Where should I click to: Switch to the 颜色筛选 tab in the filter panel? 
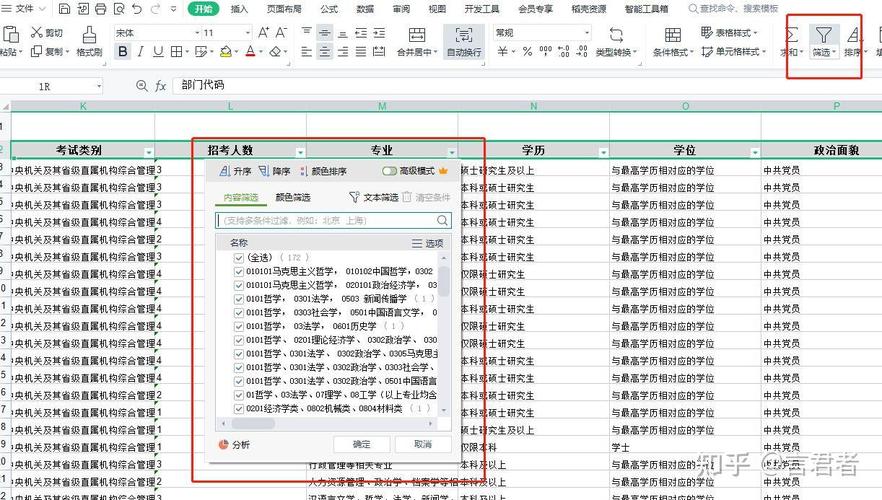(x=292, y=197)
